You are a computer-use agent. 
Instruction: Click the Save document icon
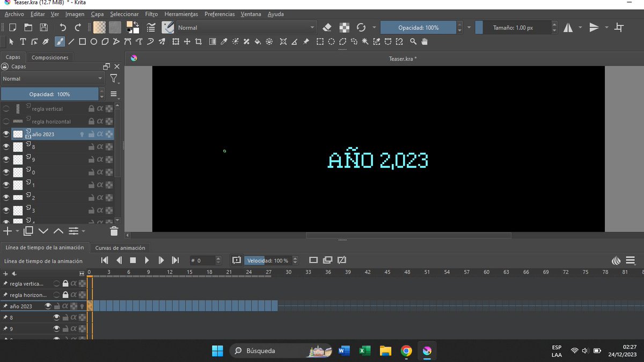(x=44, y=27)
